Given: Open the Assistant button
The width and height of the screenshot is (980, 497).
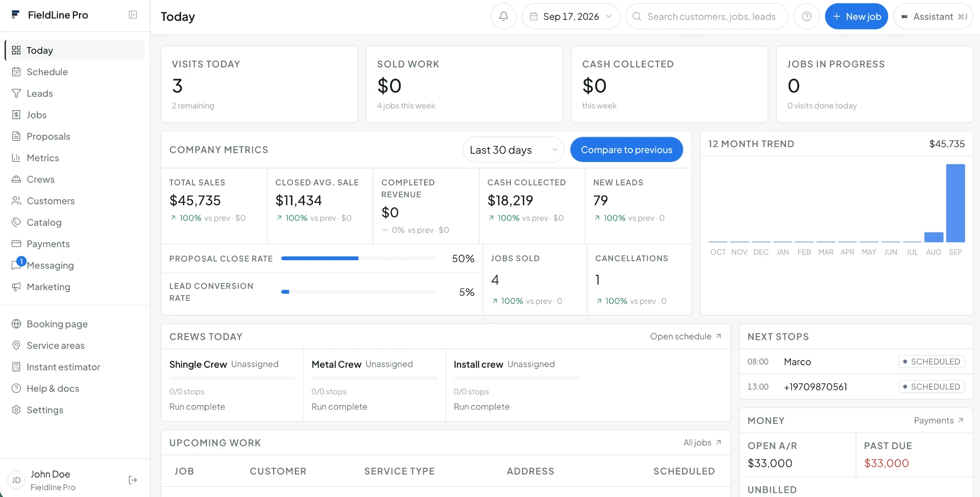Looking at the screenshot, I should [933, 16].
